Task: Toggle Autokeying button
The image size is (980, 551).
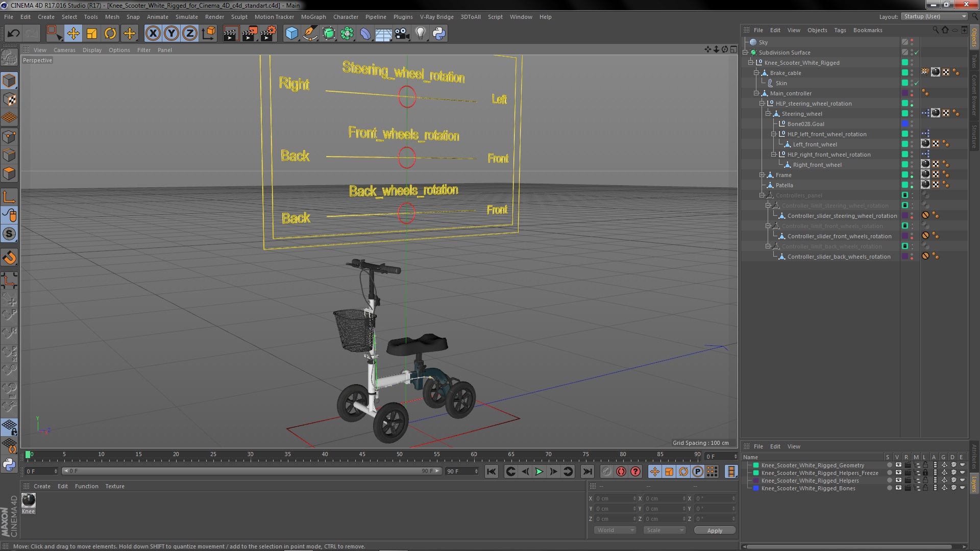Action: pyautogui.click(x=621, y=471)
